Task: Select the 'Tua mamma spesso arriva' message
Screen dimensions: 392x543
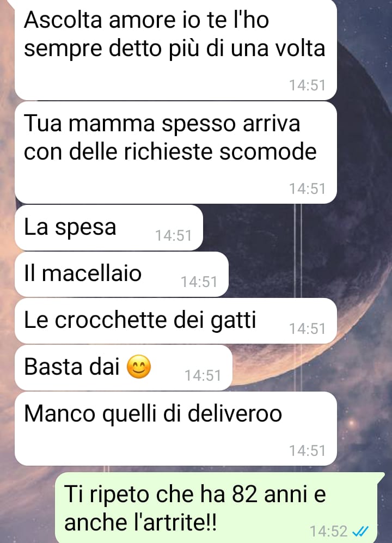Action: (x=175, y=152)
